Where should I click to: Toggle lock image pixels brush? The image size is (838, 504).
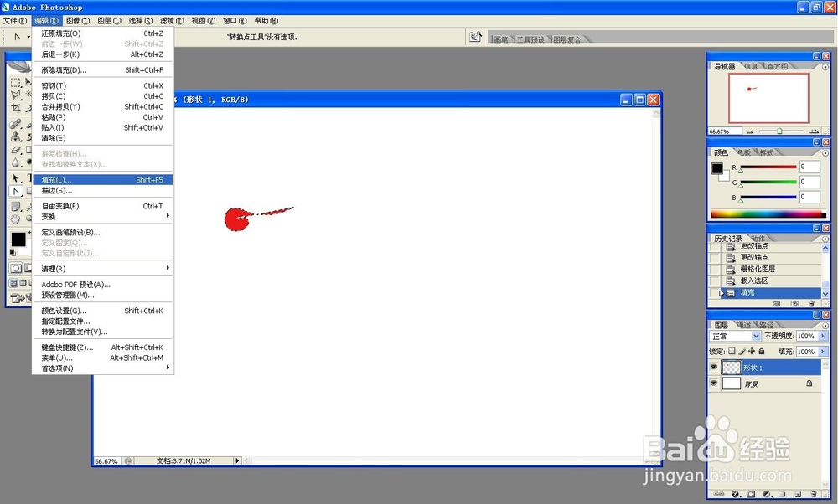point(742,352)
